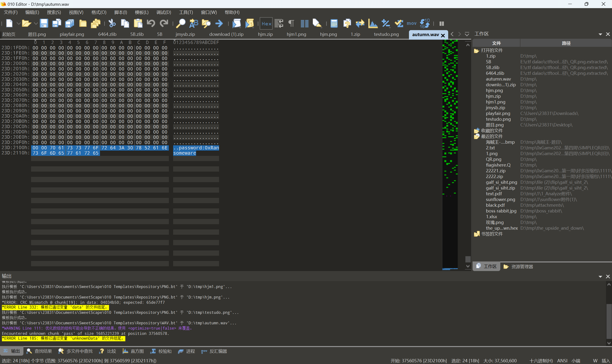The height and width of the screenshot is (364, 612).
Task: Collapse the 最近的文件 tree folder
Action: (x=477, y=136)
